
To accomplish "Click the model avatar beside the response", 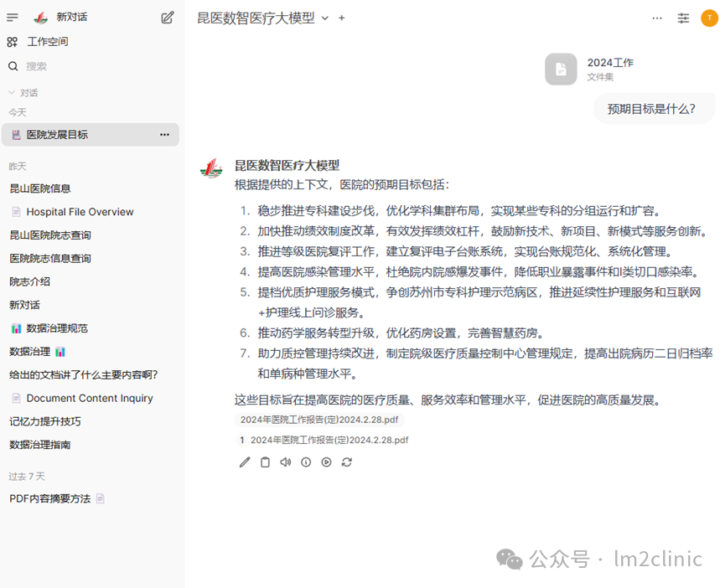I will tap(211, 168).
